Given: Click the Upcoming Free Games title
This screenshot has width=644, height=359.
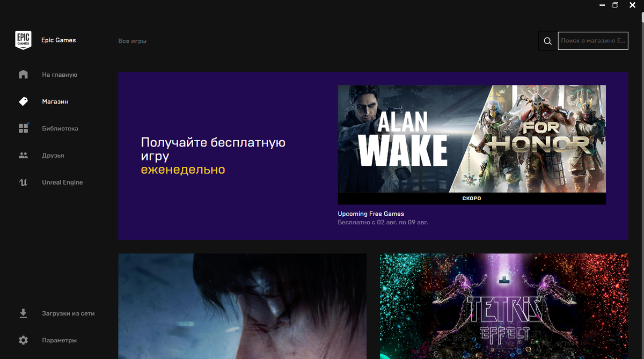Looking at the screenshot, I should click(371, 214).
